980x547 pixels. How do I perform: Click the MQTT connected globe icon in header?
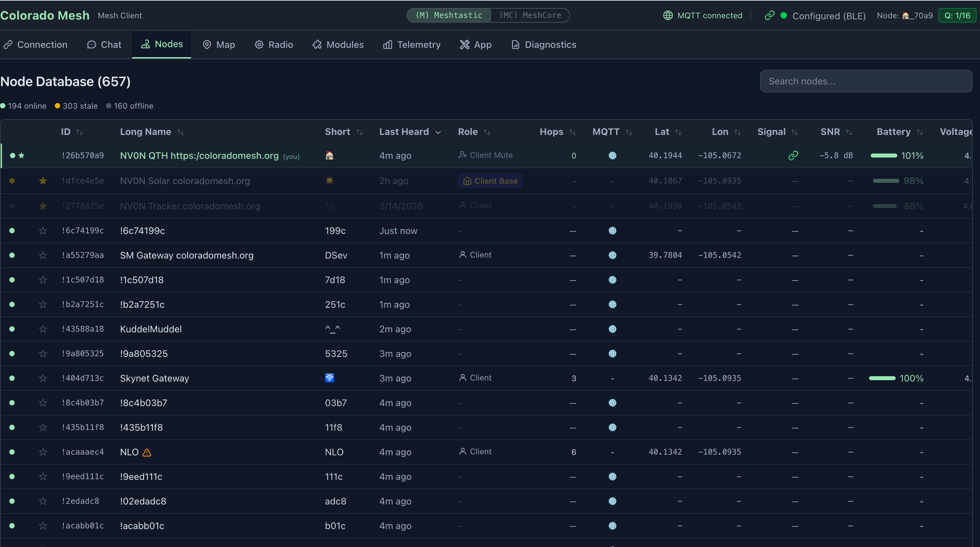(x=668, y=15)
